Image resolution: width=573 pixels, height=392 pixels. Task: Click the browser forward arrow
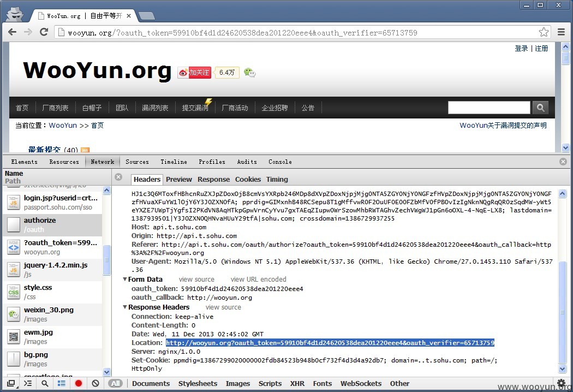[x=28, y=32]
